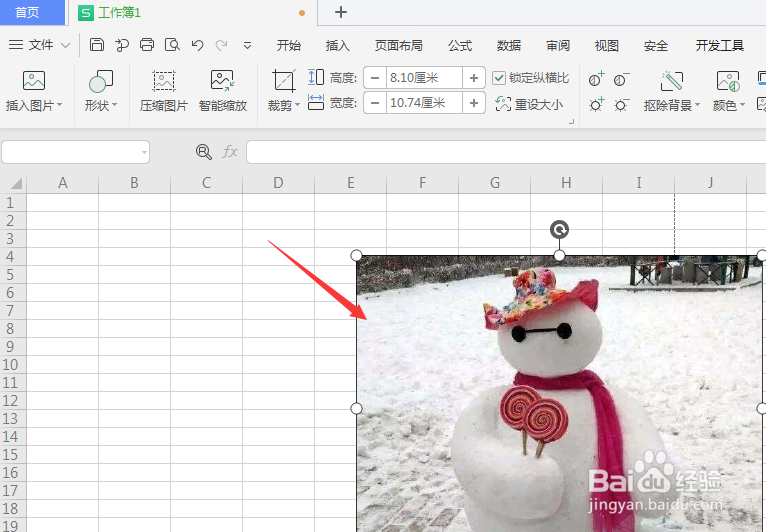Open the 页面布局 tab
The image size is (766, 532).
pos(399,45)
